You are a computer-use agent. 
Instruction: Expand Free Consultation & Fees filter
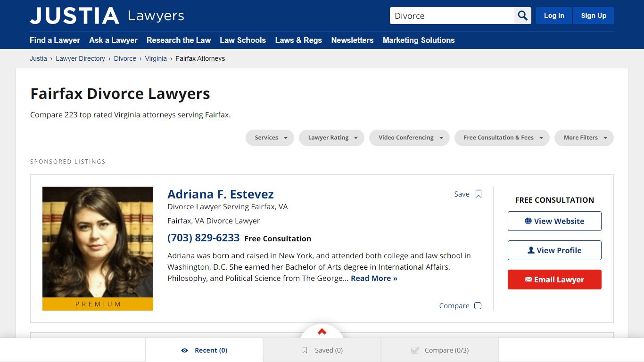(502, 138)
